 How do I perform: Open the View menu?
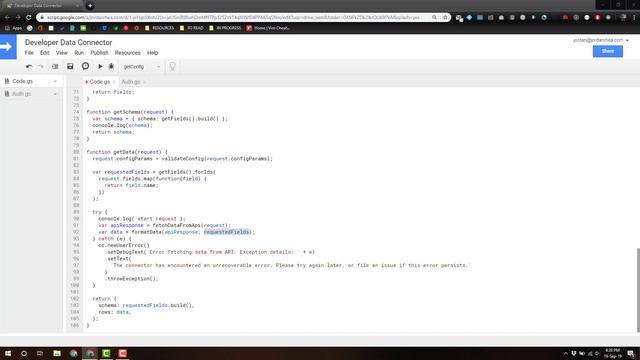(62, 53)
